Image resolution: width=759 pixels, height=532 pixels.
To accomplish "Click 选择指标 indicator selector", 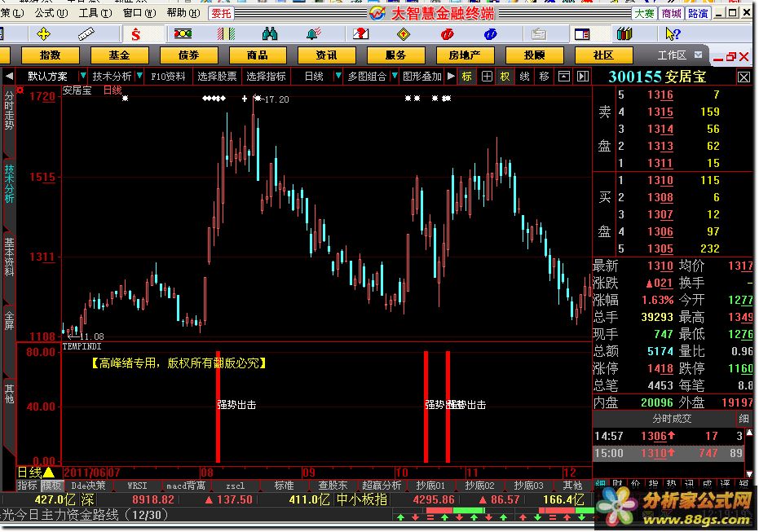I will (x=266, y=76).
